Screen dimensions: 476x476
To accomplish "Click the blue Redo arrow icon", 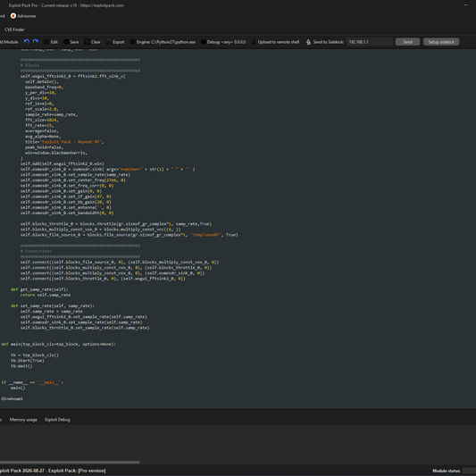I will pos(36,42).
